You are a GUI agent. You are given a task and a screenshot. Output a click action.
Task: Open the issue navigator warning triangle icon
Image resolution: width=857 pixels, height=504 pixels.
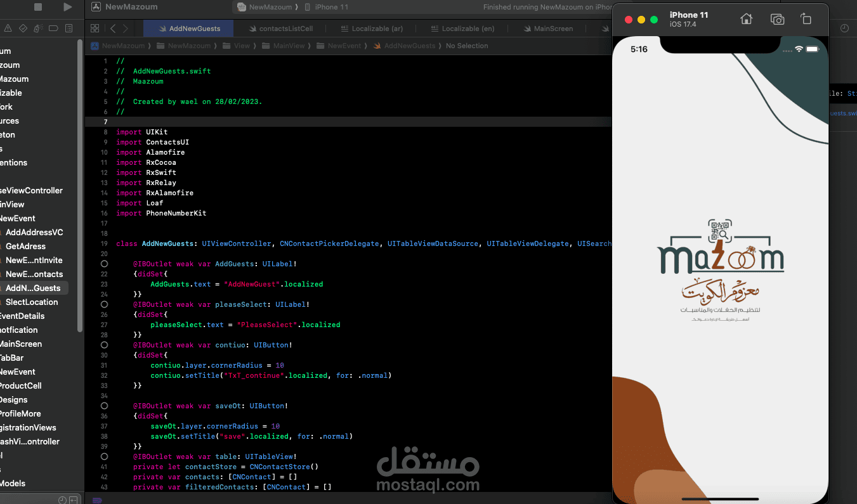click(x=8, y=29)
